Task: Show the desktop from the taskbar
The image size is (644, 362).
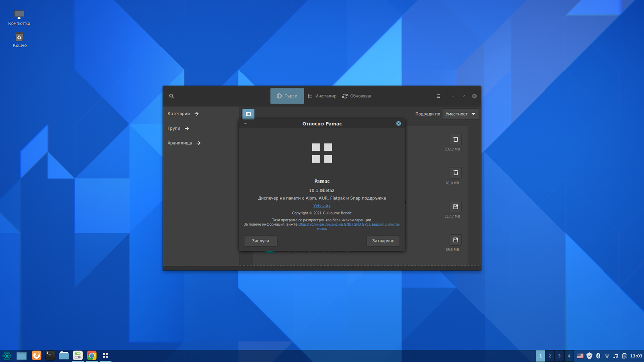Action: (21, 356)
